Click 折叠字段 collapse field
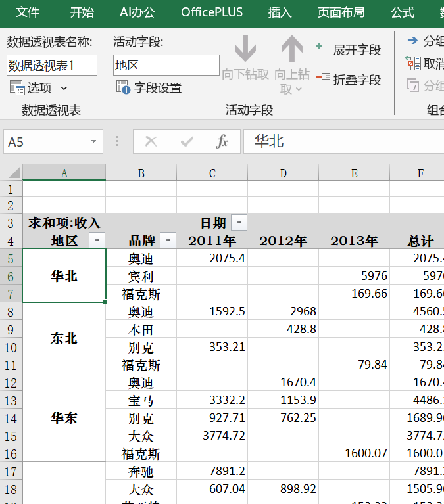The image size is (444, 504). [x=348, y=80]
